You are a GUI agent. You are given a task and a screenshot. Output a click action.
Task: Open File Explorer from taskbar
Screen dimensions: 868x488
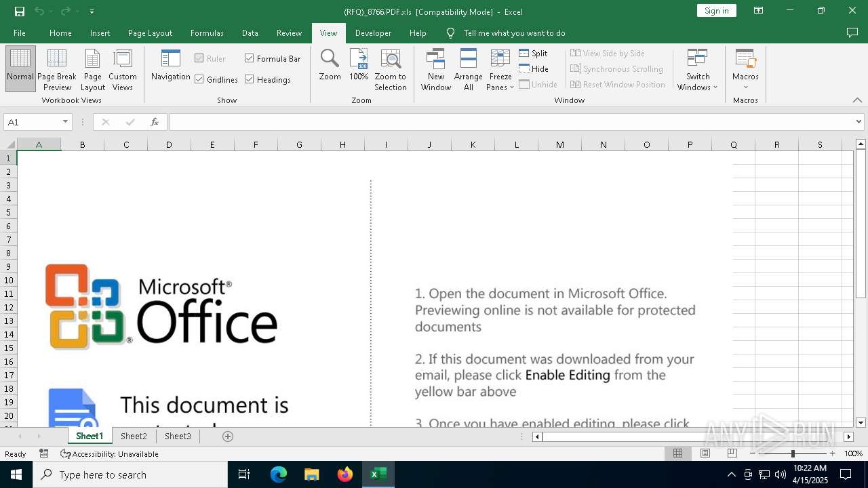[x=312, y=474]
